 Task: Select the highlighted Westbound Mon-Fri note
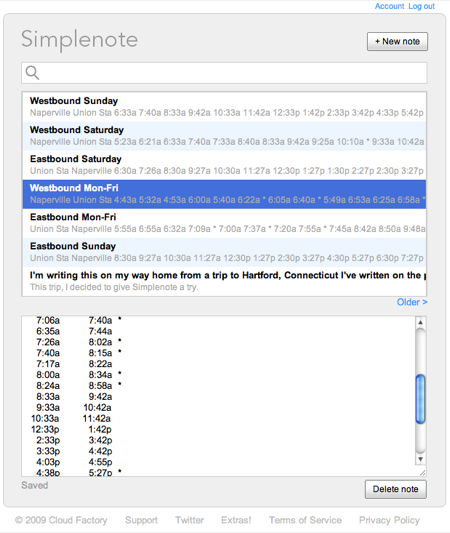click(x=224, y=194)
